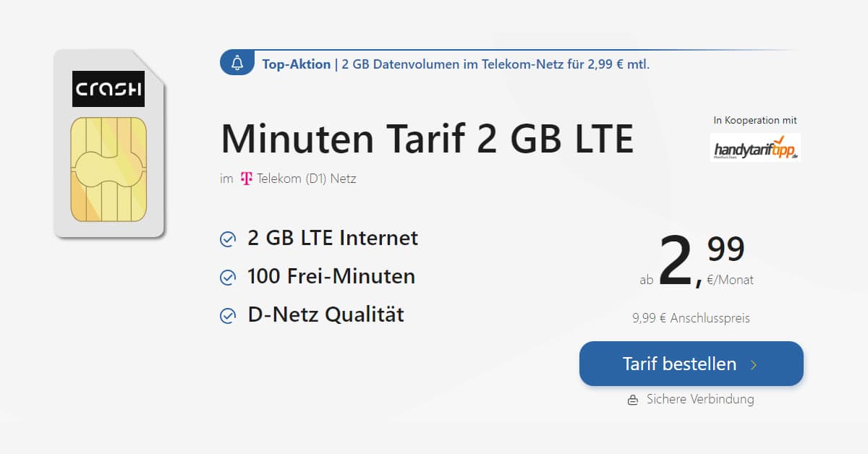Click the In Kooperation mit text
Image resolution: width=868 pixels, height=454 pixels.
coord(756,120)
